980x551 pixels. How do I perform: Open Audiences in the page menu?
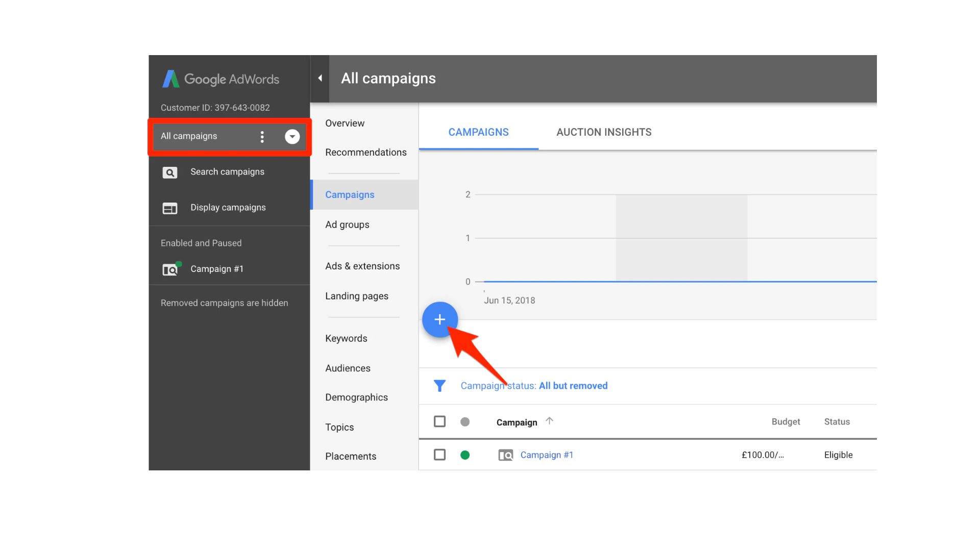pos(348,368)
